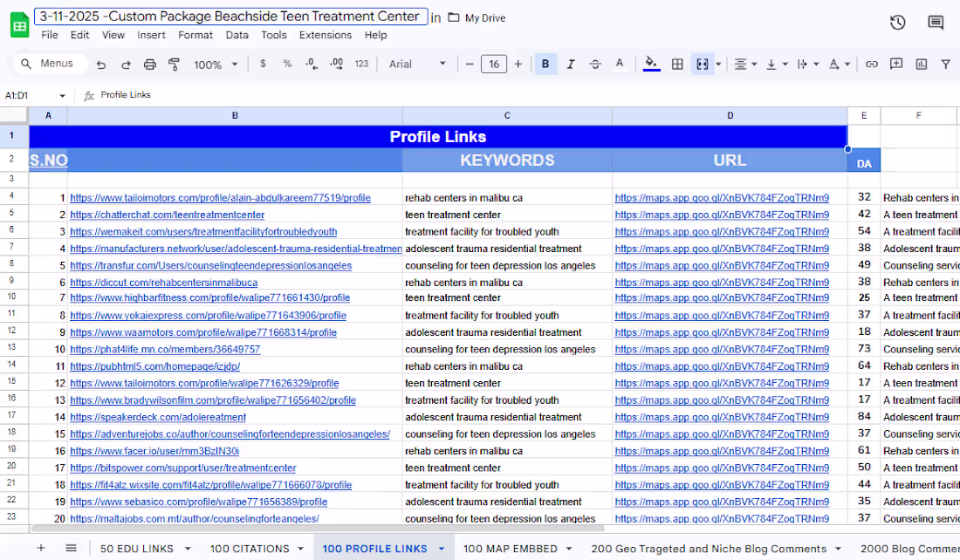Apply currency format dollar icon
Screen dimensions: 960x560
[x=263, y=64]
